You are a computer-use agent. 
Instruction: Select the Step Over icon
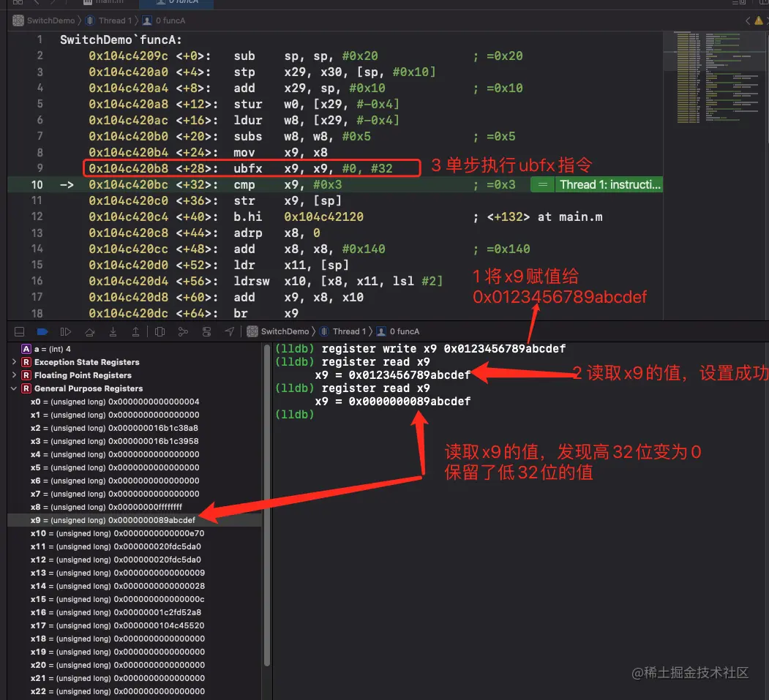pyautogui.click(x=91, y=331)
